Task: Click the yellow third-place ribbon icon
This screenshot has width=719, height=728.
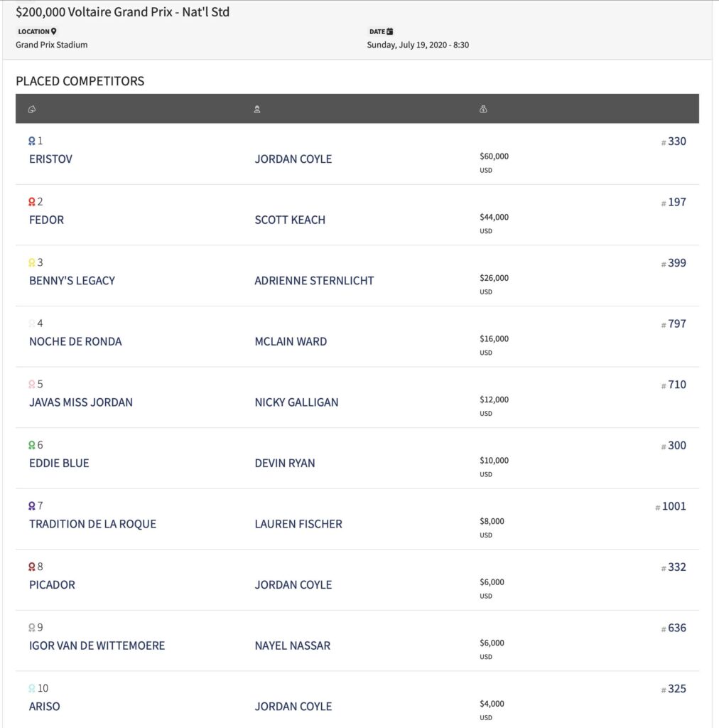Action: pos(31,263)
